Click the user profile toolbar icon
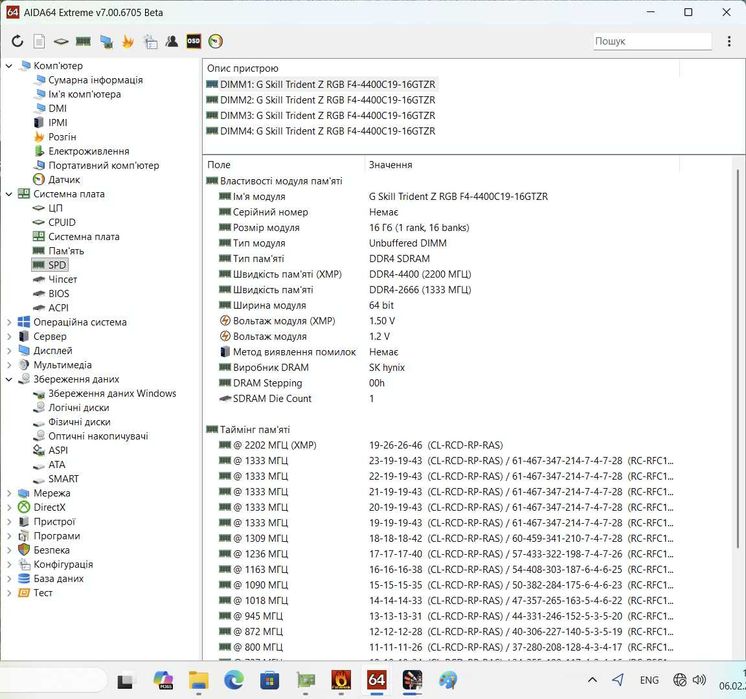The width and height of the screenshot is (746, 699). [172, 41]
